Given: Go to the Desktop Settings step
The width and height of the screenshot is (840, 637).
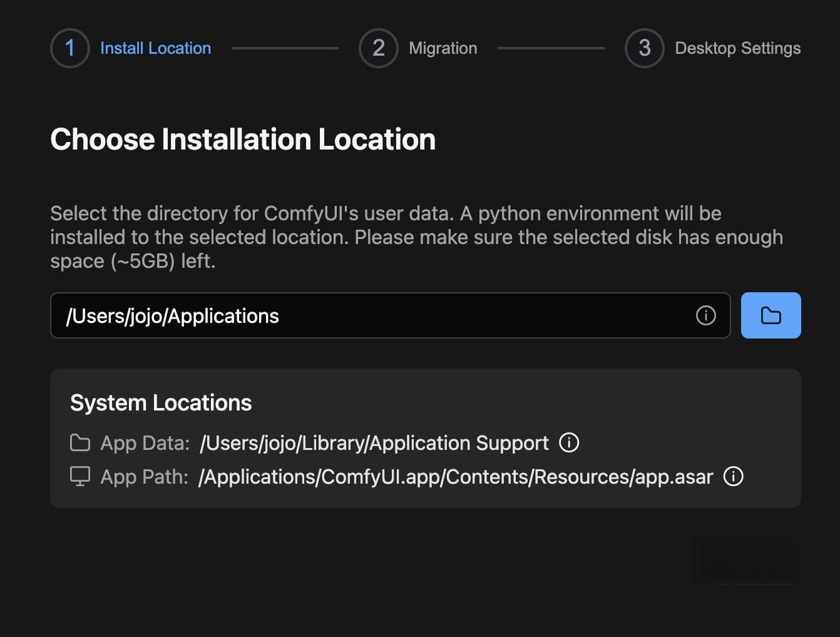Looking at the screenshot, I should [x=738, y=48].
